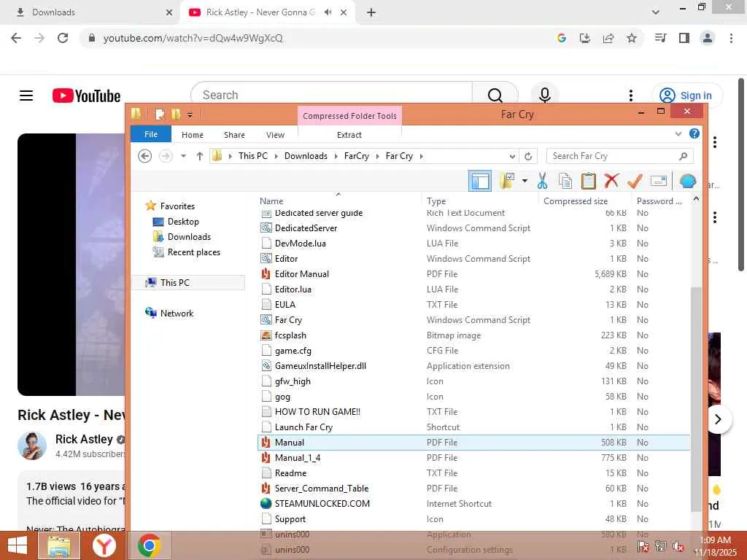The height and width of the screenshot is (560, 747).
Task: Click the Cut scissors icon
Action: 542,182
